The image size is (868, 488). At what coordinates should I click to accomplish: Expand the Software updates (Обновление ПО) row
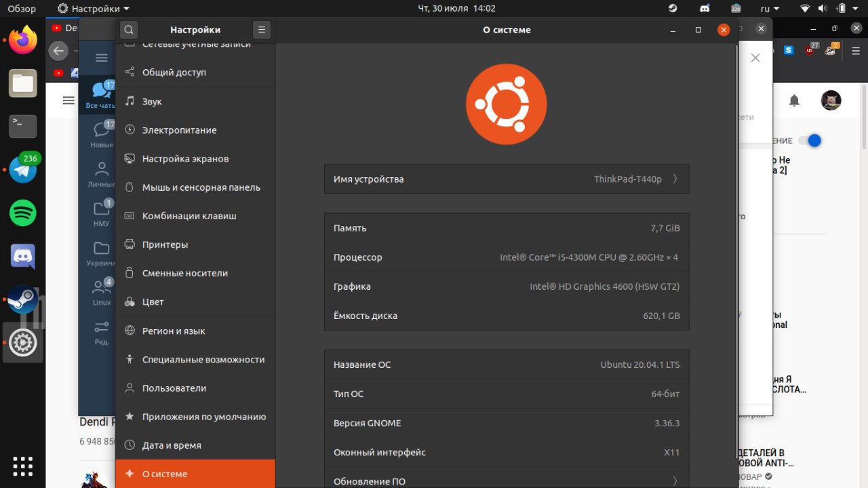point(507,481)
